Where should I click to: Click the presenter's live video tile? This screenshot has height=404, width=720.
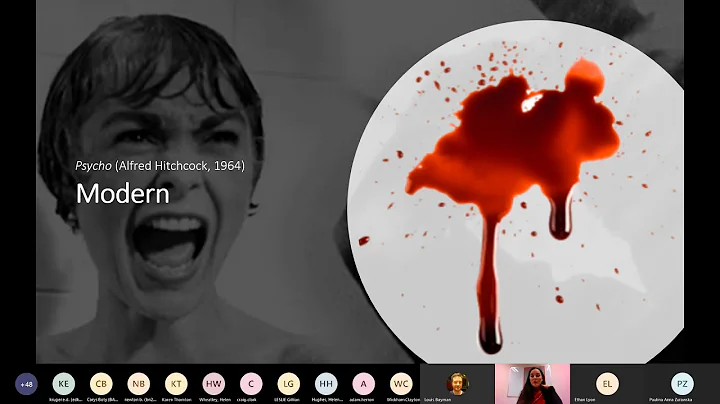point(532,384)
